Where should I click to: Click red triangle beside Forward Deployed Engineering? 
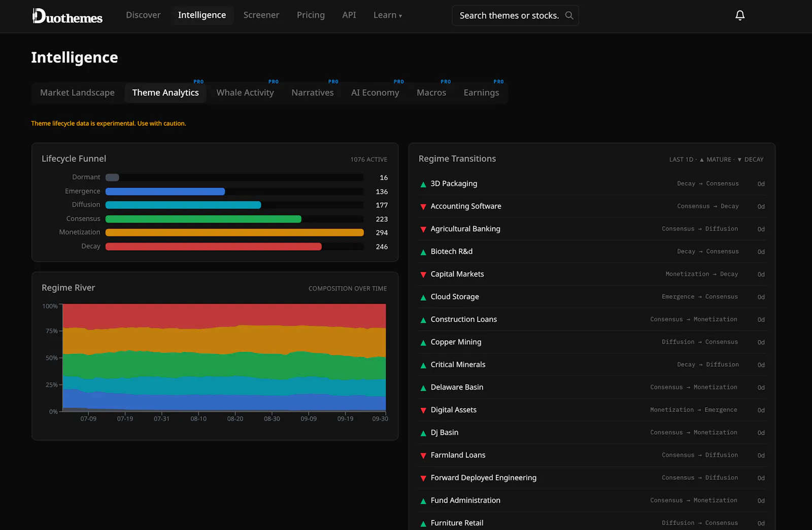[x=423, y=478]
